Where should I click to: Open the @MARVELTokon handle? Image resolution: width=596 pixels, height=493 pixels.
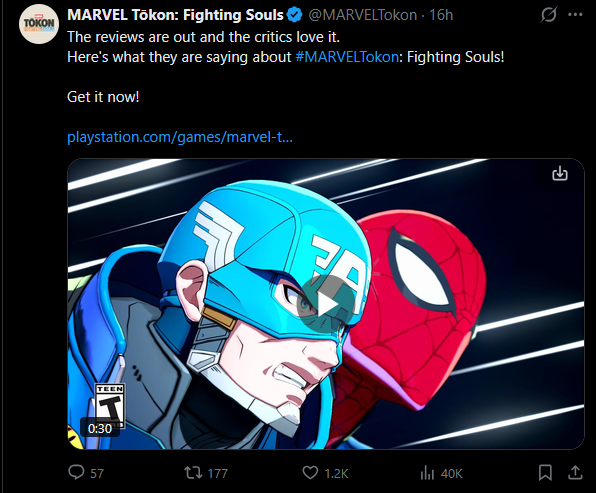point(363,15)
